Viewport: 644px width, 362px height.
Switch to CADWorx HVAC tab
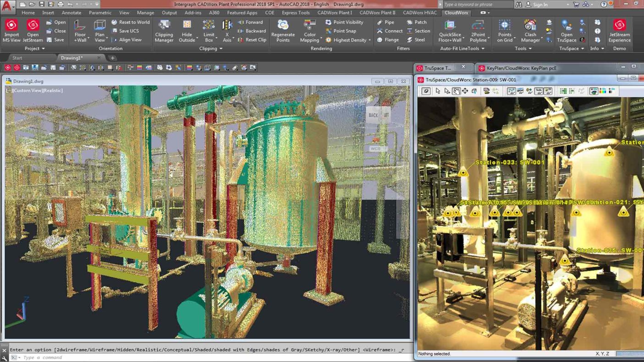click(420, 12)
